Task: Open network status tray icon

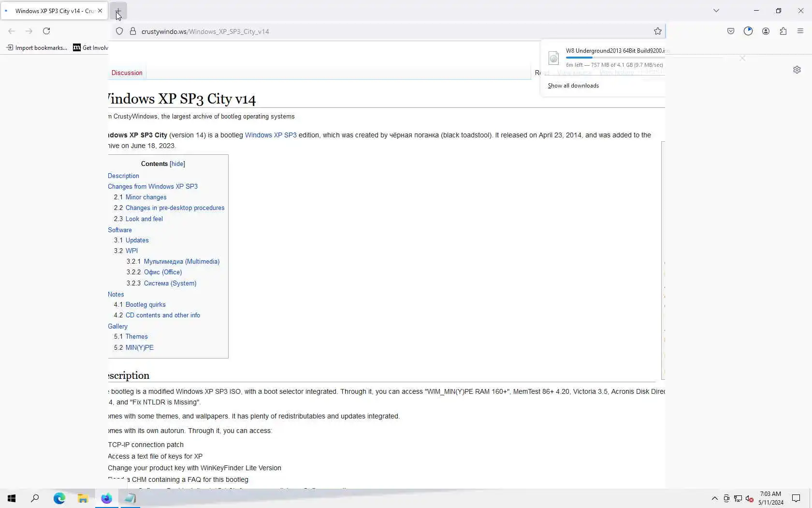Action: point(738,498)
